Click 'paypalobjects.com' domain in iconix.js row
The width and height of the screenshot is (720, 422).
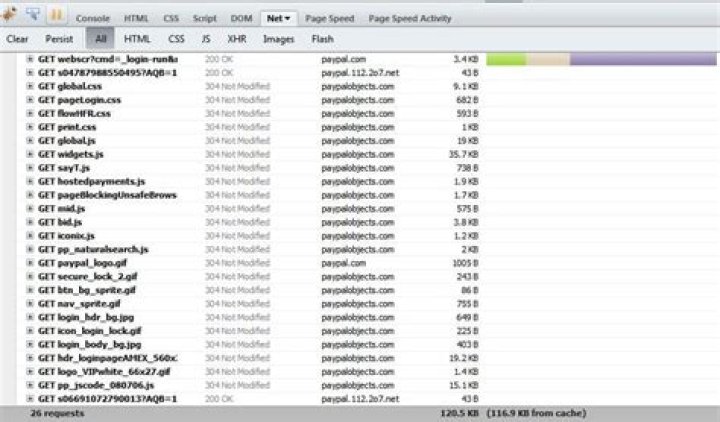358,236
